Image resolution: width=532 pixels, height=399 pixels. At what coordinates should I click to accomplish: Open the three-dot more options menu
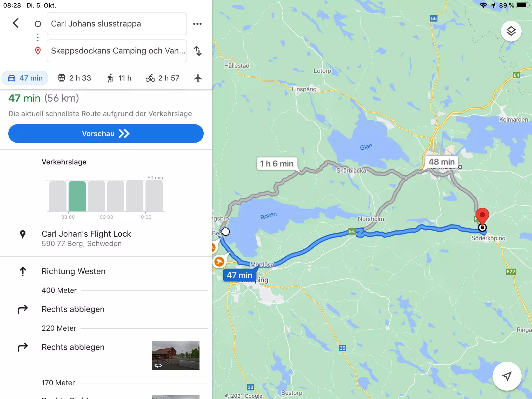point(197,24)
